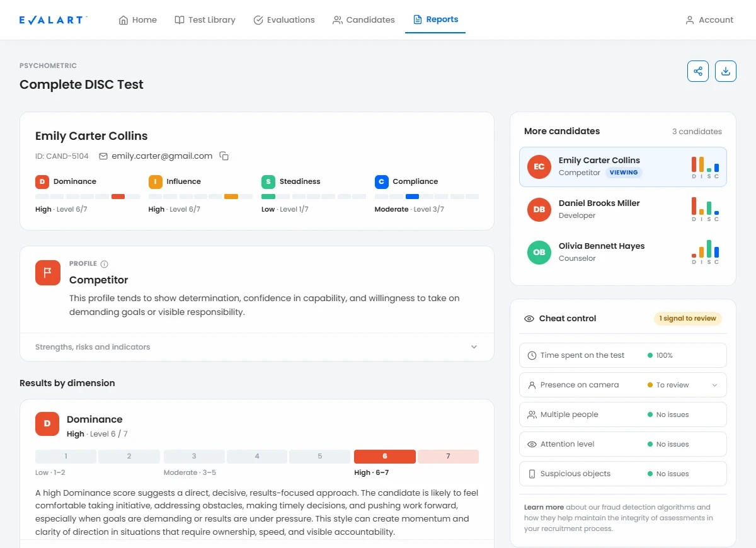Click the VIEWING badge next to Competitor

point(624,173)
